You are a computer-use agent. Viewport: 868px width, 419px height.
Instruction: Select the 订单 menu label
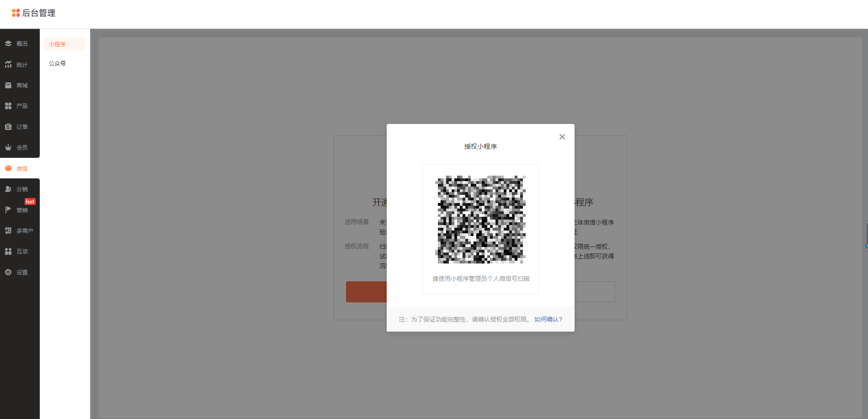coord(22,127)
